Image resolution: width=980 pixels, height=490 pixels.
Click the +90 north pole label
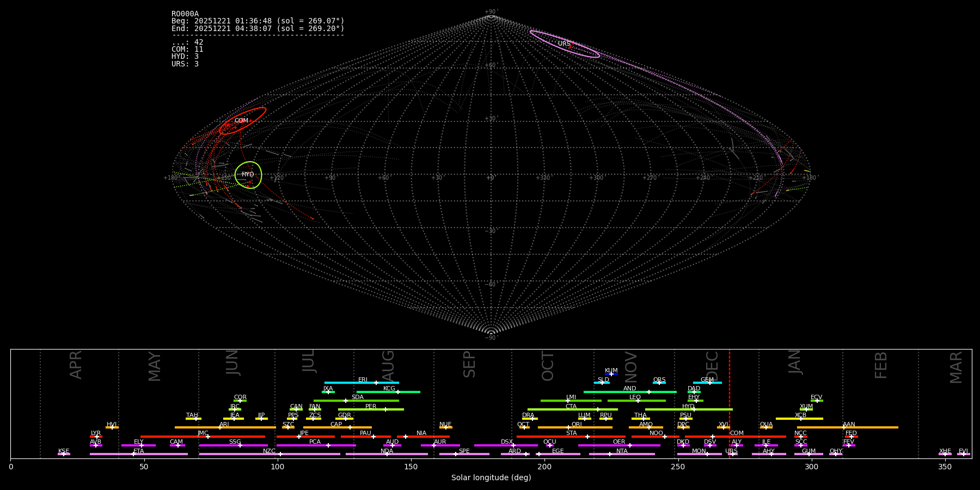click(x=491, y=12)
